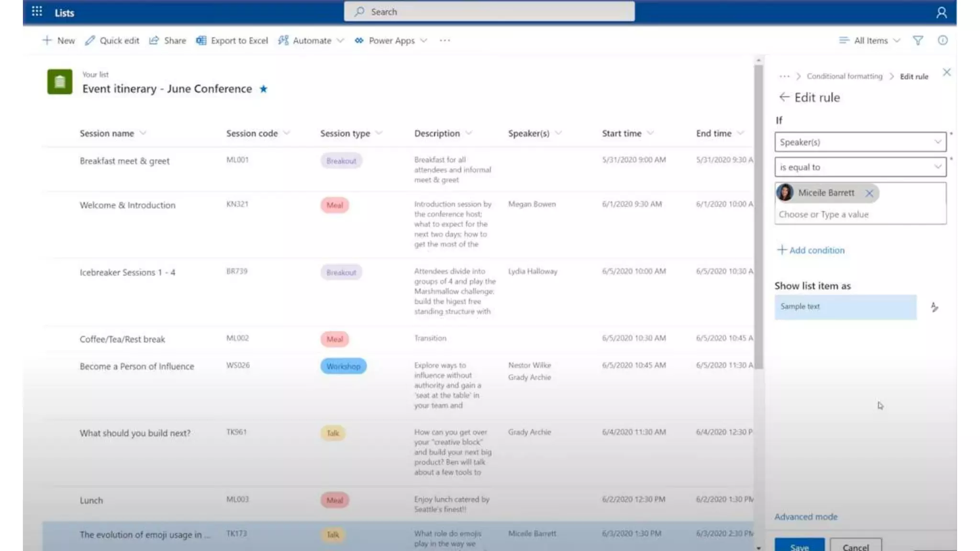Open more toolbar commands ellipsis
This screenshot has width=980, height=551.
pyautogui.click(x=445, y=41)
